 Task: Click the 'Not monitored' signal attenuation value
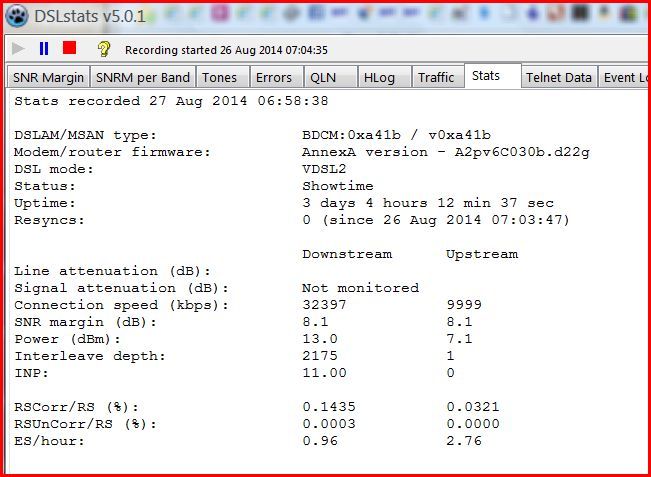click(x=360, y=288)
